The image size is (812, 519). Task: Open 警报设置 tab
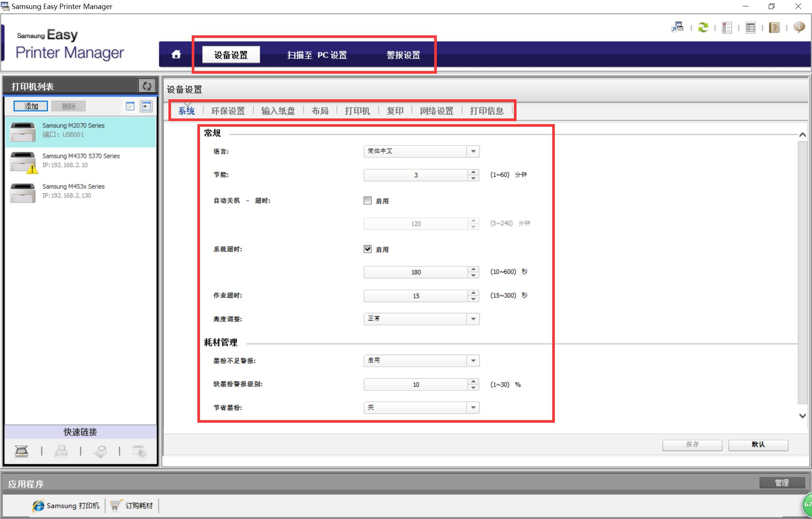point(403,55)
